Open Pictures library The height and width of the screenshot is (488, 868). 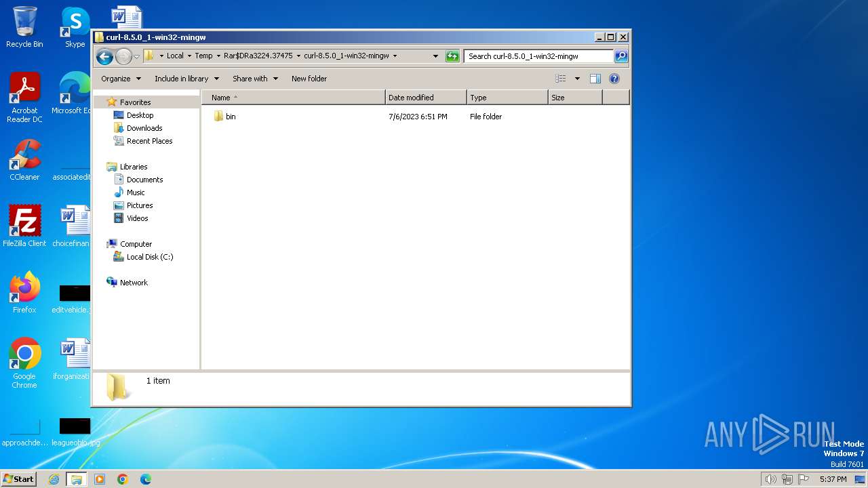tap(140, 205)
